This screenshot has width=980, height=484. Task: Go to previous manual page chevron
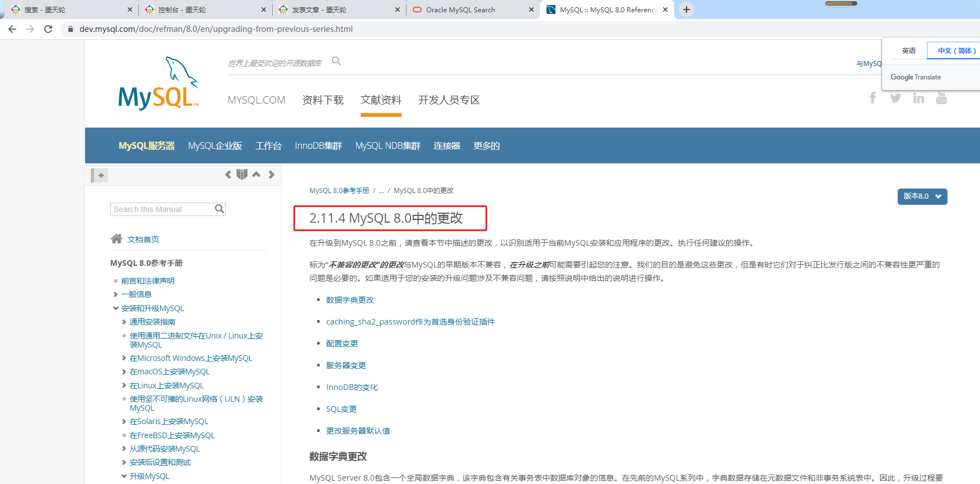[228, 175]
